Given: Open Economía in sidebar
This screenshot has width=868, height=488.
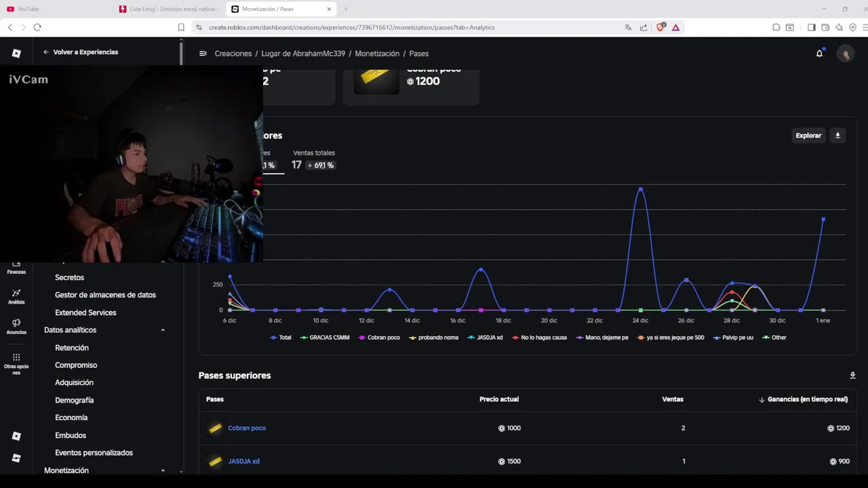Looking at the screenshot, I should (71, 418).
